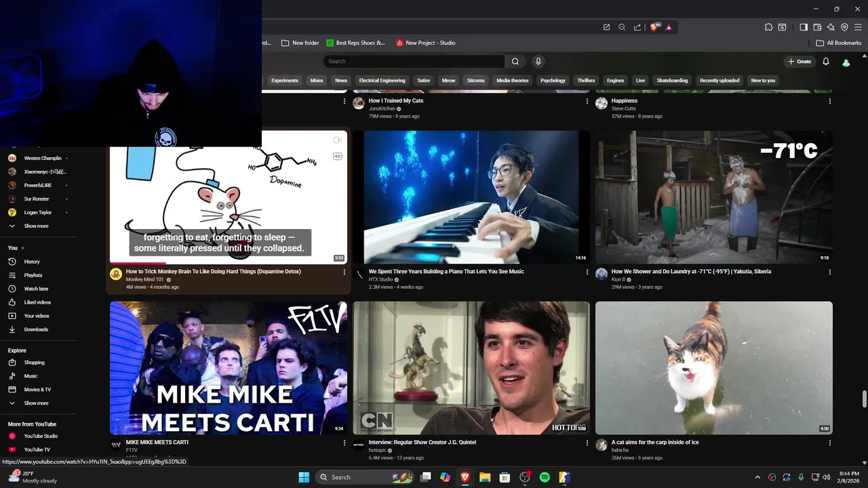Click into the YouTube search field
This screenshot has height=488, width=868.
pyautogui.click(x=414, y=62)
